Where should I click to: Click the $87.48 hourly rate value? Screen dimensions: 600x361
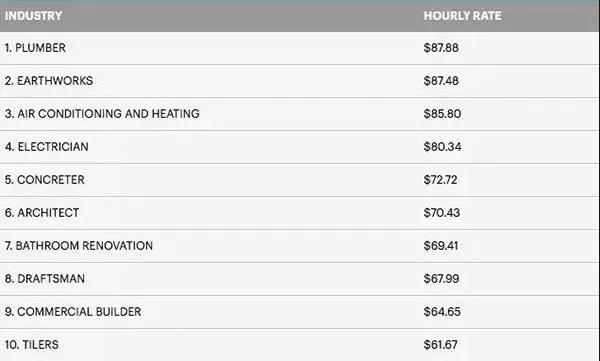(441, 81)
